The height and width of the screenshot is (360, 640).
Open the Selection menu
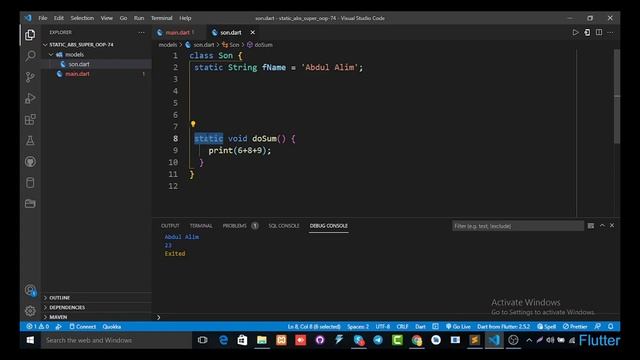[x=82, y=18]
